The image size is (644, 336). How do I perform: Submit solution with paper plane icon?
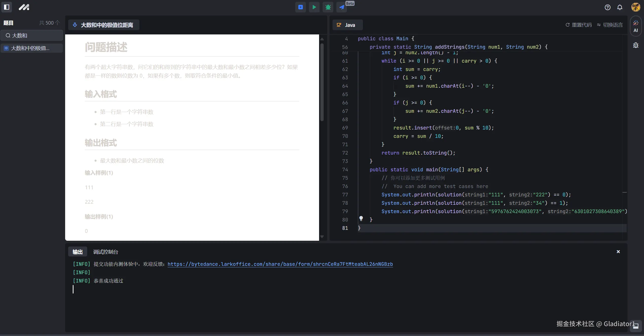(342, 7)
